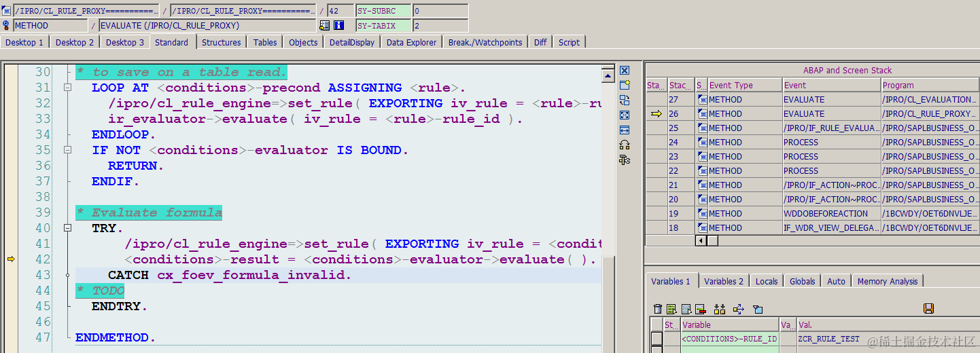This screenshot has width=980, height=353.
Task: Collapse the LOOP block at line 31
Action: pyautogui.click(x=67, y=88)
